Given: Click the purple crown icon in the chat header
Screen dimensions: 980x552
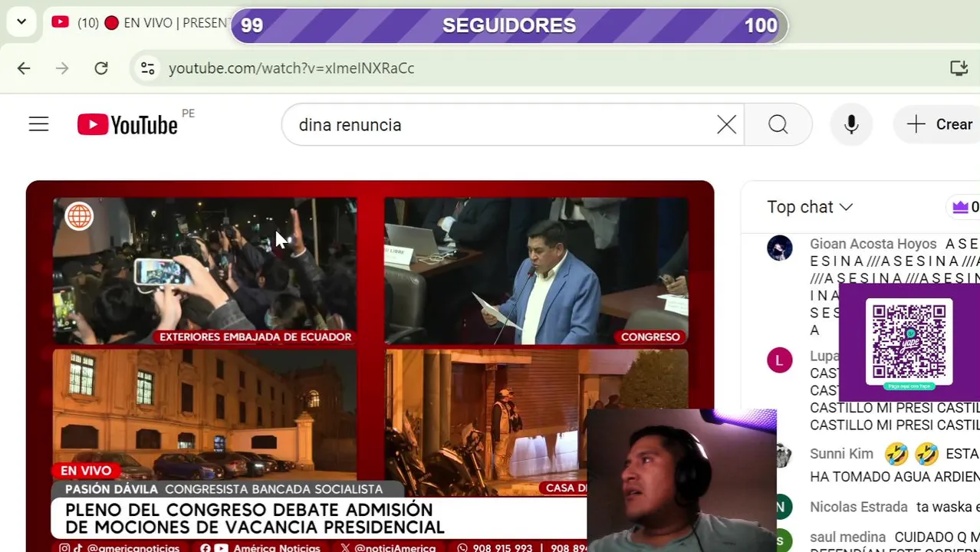Looking at the screenshot, I should click(960, 207).
